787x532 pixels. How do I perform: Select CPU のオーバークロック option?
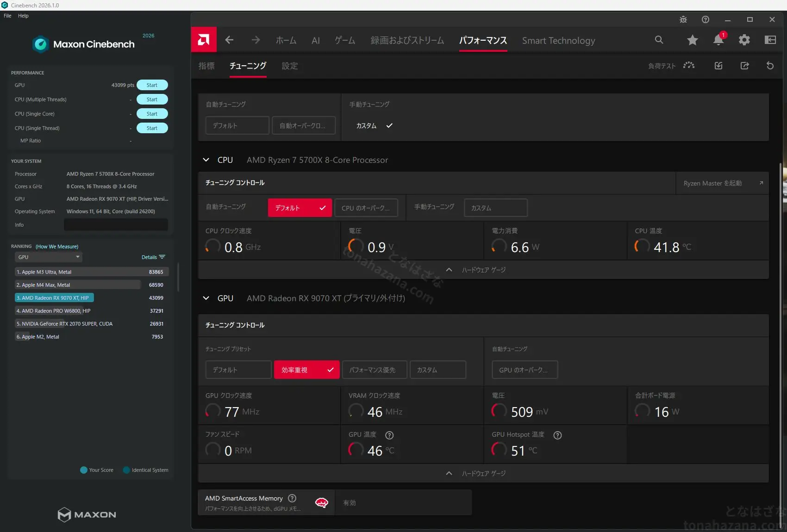coord(366,208)
